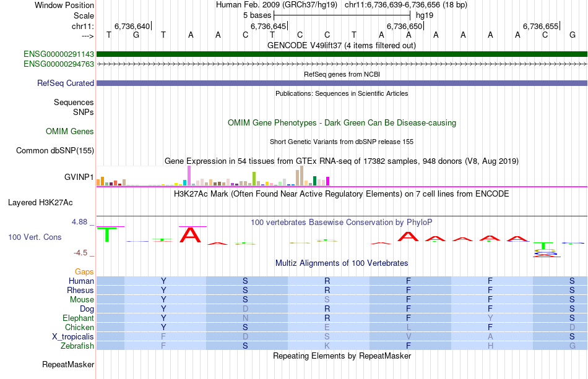Image resolution: width=588 pixels, height=379 pixels.
Task: Click the E residue in the Chicken row
Action: 327,327
